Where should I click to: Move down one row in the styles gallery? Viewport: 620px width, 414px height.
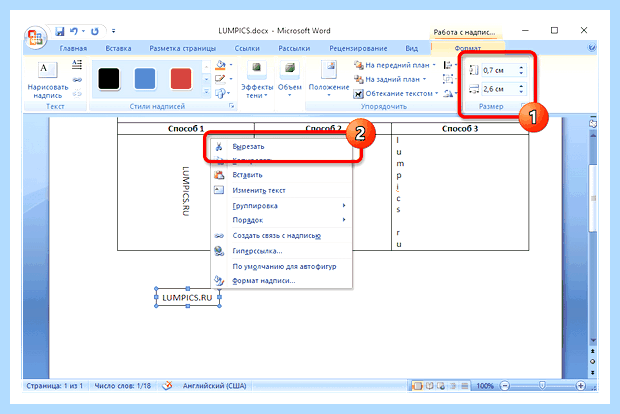click(206, 79)
